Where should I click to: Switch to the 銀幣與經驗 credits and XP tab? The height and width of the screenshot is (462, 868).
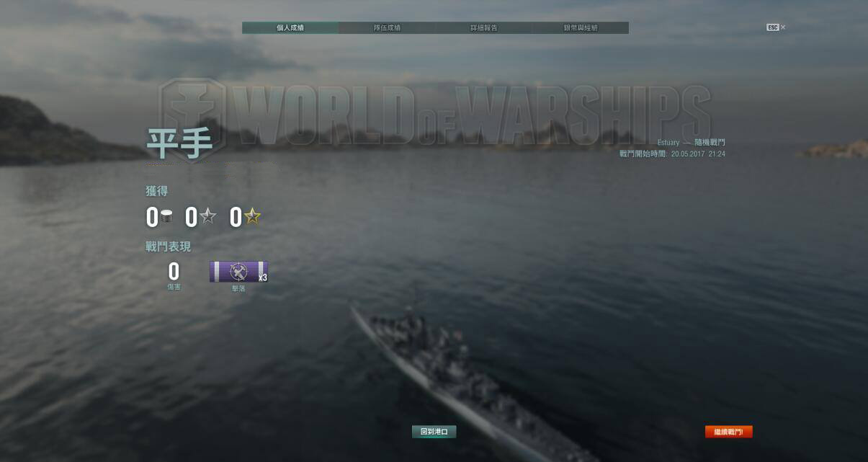(580, 27)
